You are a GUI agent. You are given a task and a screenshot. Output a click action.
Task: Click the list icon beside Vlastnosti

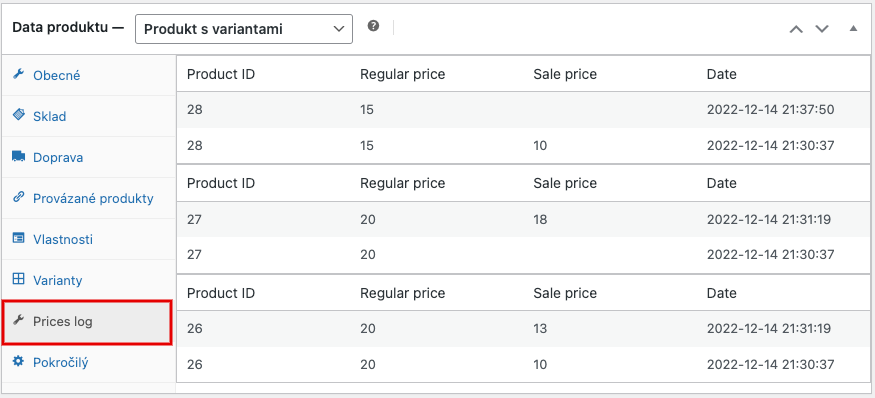tap(18, 238)
